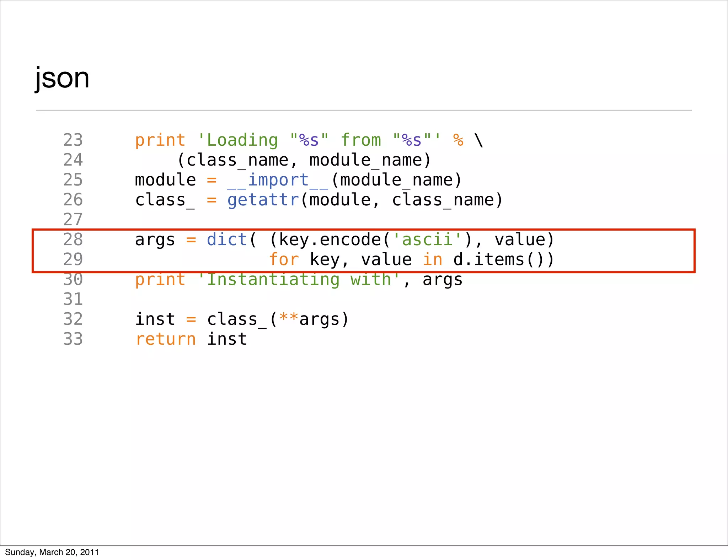
Task: Click the "(class_name, module_name)" tuple
Action: pyautogui.click(x=304, y=160)
